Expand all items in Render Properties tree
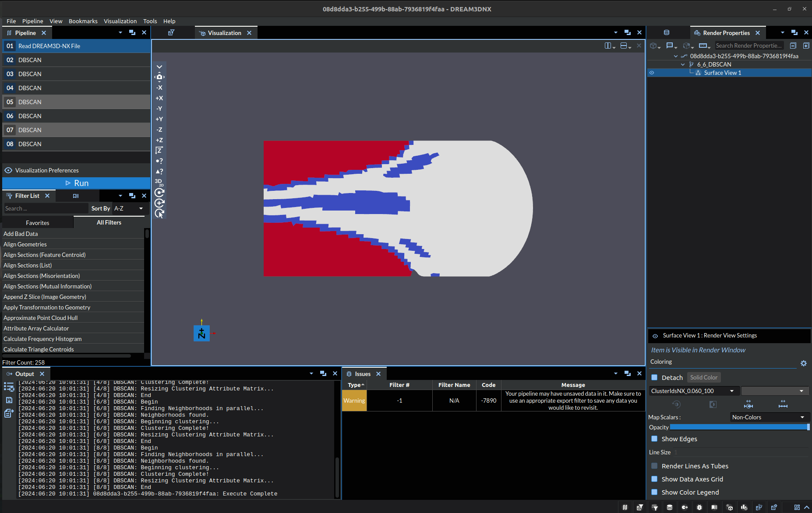812x513 pixels. tap(806, 46)
